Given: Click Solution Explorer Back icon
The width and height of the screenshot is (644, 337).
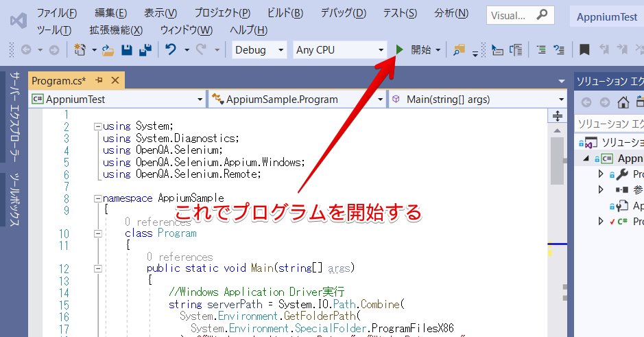Looking at the screenshot, I should tap(586, 102).
